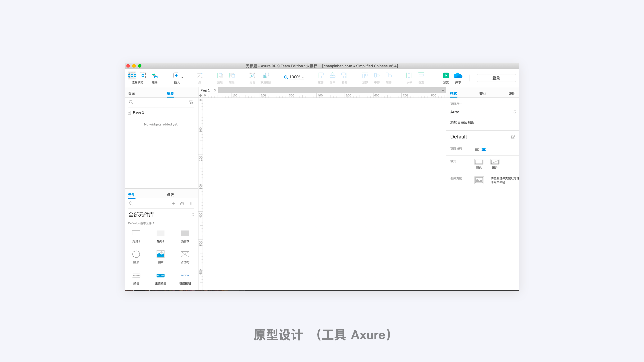The height and width of the screenshot is (362, 644).
Task: Toggle the 低保真度 low fidelity mode
Action: point(479,180)
